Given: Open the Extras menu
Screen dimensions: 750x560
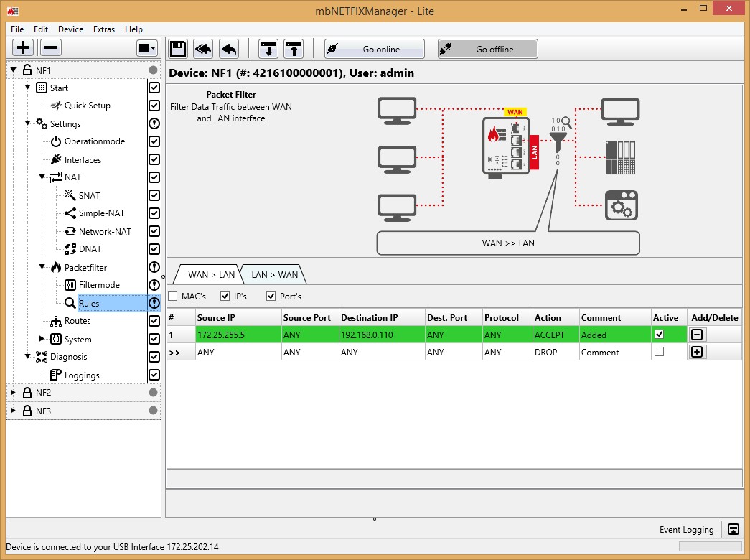Looking at the screenshot, I should pos(104,29).
